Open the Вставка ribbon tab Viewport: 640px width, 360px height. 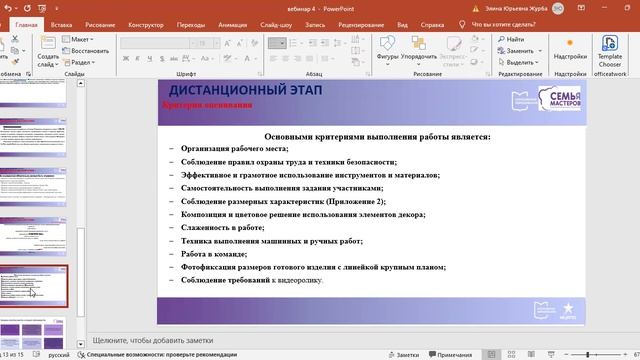(61, 25)
